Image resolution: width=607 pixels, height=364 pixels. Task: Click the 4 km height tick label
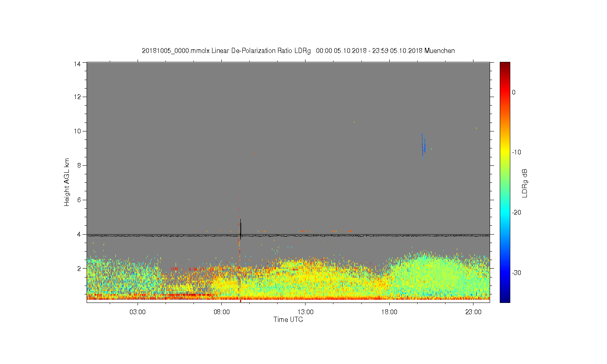[79, 234]
